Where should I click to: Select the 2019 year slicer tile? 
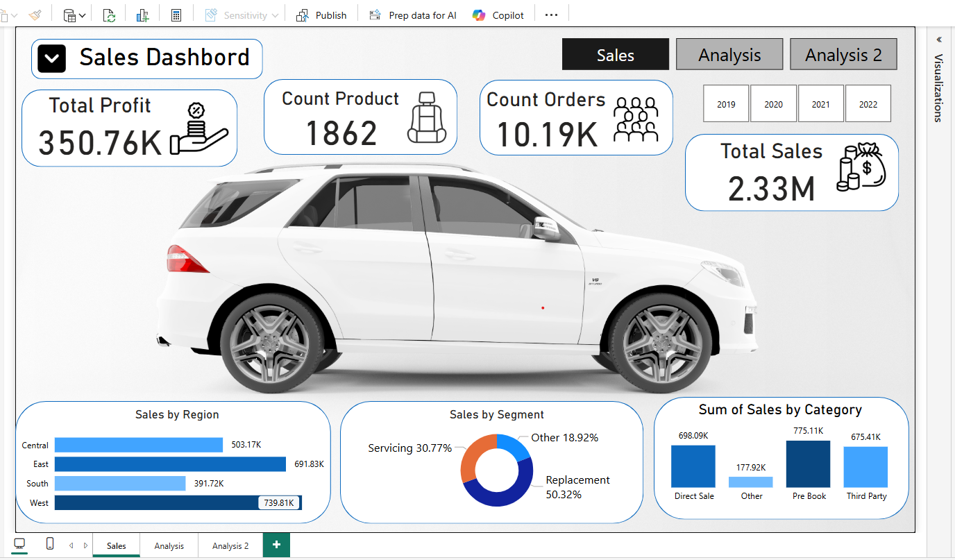[726, 104]
